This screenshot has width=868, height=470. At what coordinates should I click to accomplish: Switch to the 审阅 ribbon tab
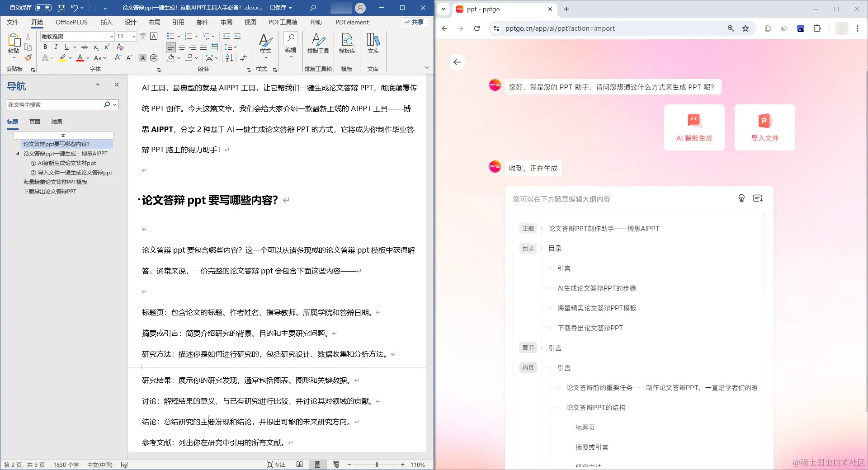pos(226,22)
